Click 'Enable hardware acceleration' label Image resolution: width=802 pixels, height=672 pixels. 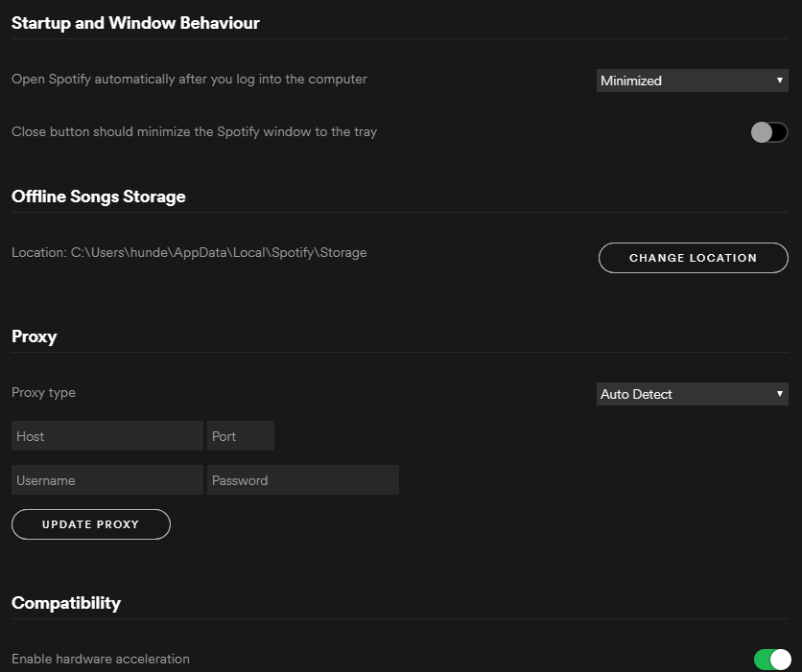tap(100, 659)
